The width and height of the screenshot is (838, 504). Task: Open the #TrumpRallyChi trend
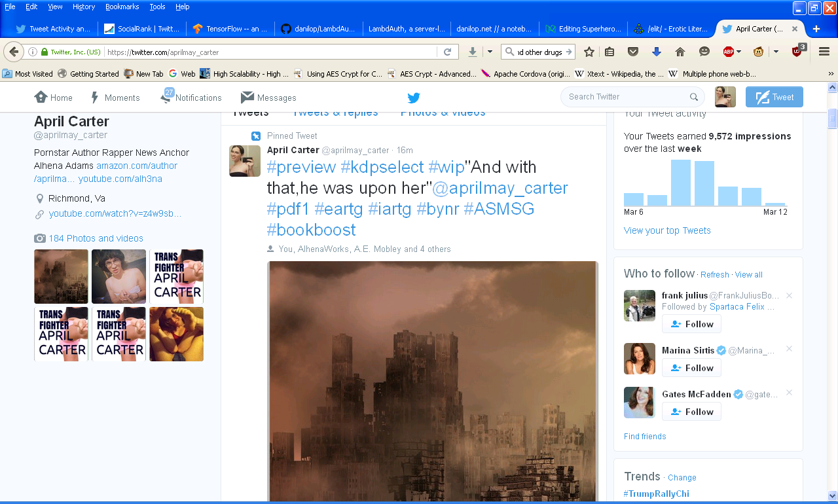click(657, 494)
